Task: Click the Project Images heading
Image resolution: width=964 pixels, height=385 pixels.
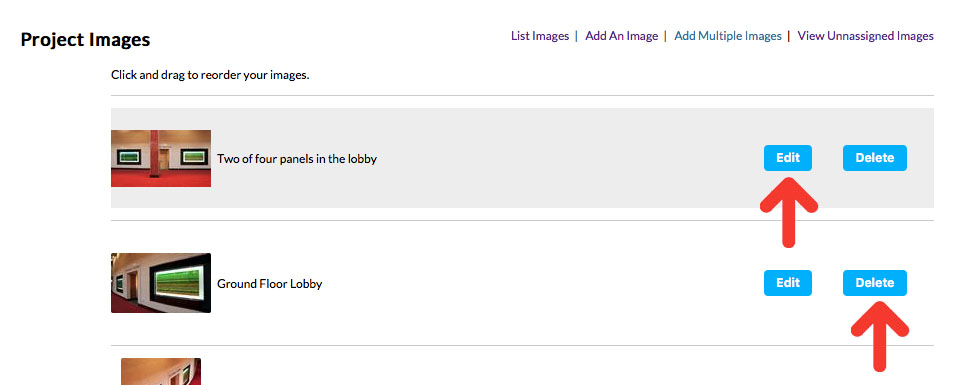Action: coord(85,39)
